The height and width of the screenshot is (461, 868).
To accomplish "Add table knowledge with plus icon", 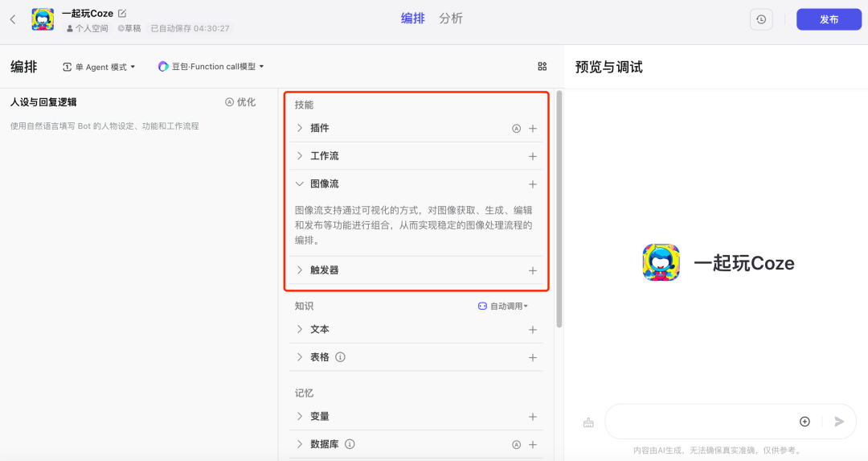I will coord(533,357).
